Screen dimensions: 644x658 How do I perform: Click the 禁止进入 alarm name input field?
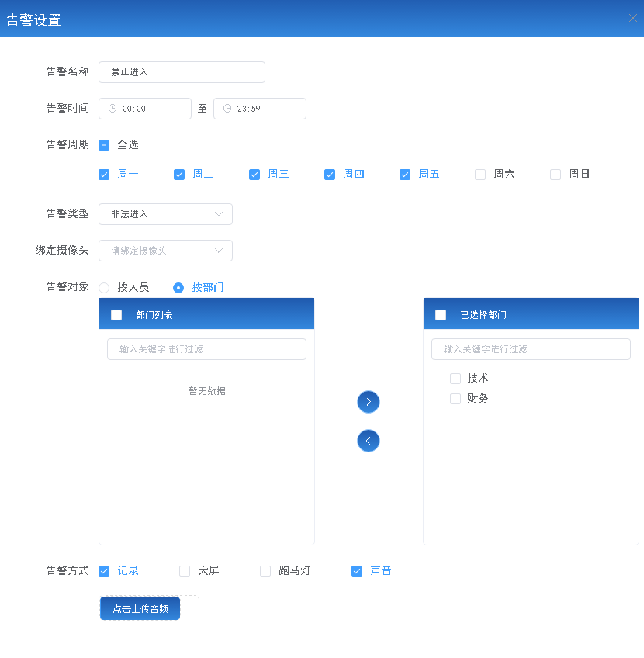182,72
